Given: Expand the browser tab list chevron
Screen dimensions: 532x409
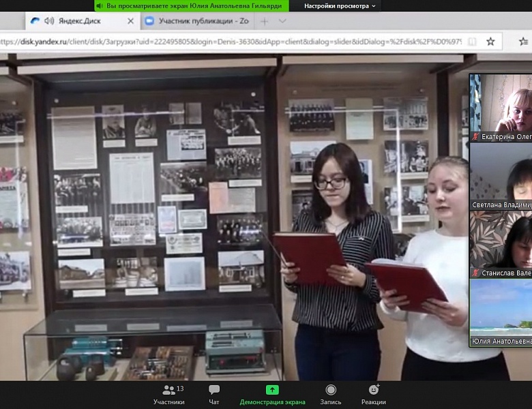Looking at the screenshot, I should point(282,21).
